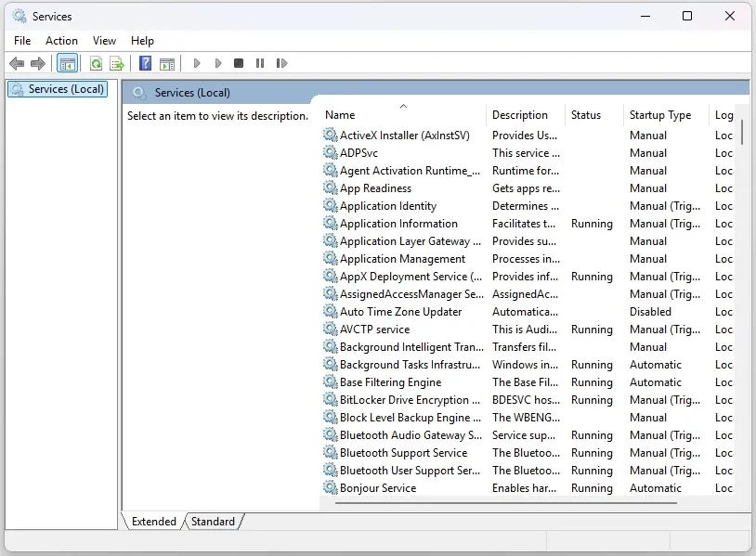Select Services (Local) in console tree

tap(66, 89)
